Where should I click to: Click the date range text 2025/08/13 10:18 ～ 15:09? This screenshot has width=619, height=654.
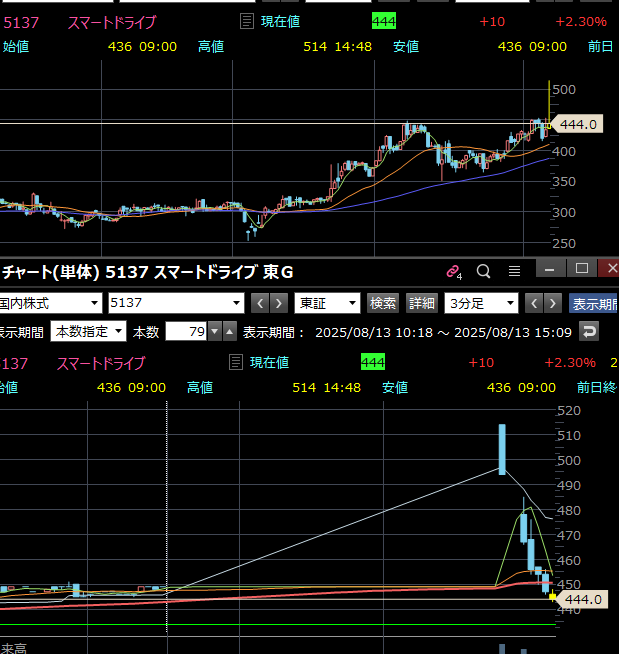click(x=443, y=332)
